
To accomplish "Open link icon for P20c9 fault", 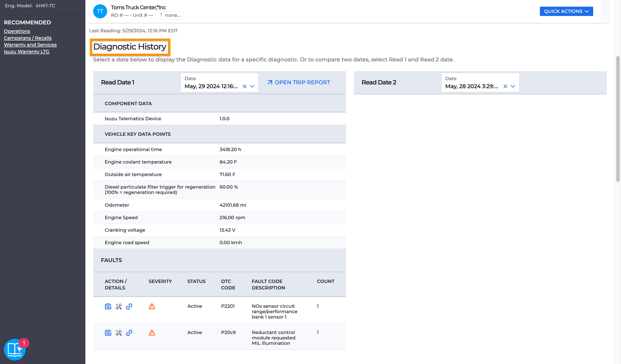I will 129,333.
